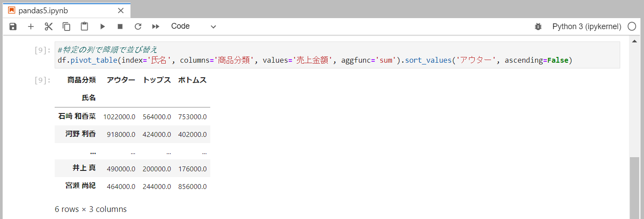Click the value 856000.0
The height and width of the screenshot is (219, 644).
(x=192, y=186)
